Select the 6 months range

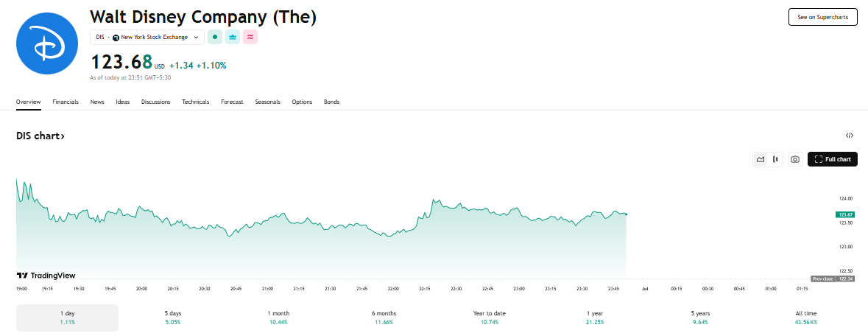[x=384, y=318]
